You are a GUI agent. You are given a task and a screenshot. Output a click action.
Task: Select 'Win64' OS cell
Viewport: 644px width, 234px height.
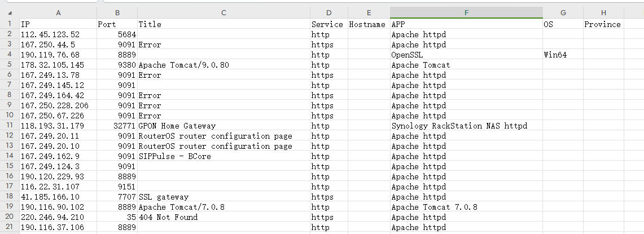pyautogui.click(x=563, y=55)
